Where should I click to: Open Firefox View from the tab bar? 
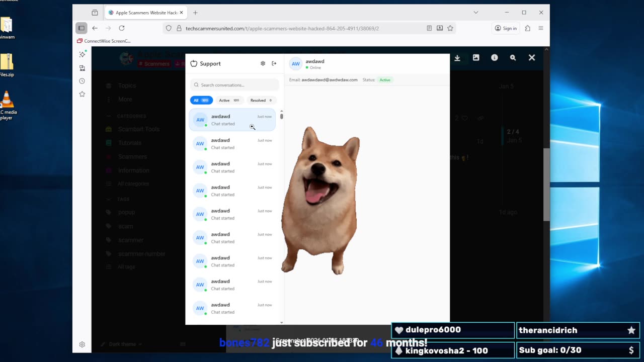coord(95,13)
